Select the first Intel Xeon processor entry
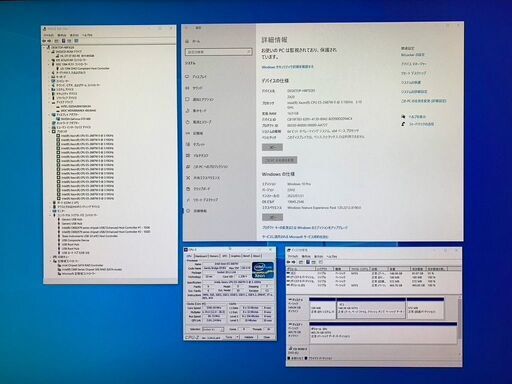 [x=87, y=136]
